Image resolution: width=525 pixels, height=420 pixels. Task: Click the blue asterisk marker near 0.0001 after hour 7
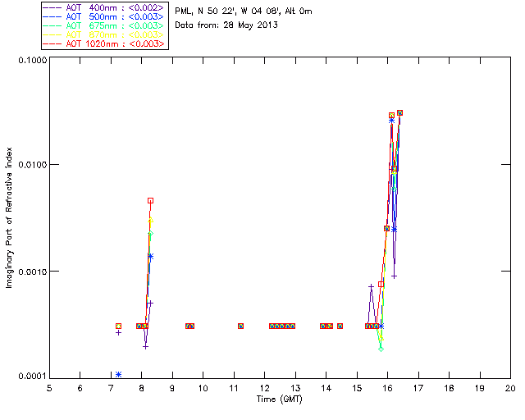click(x=118, y=374)
